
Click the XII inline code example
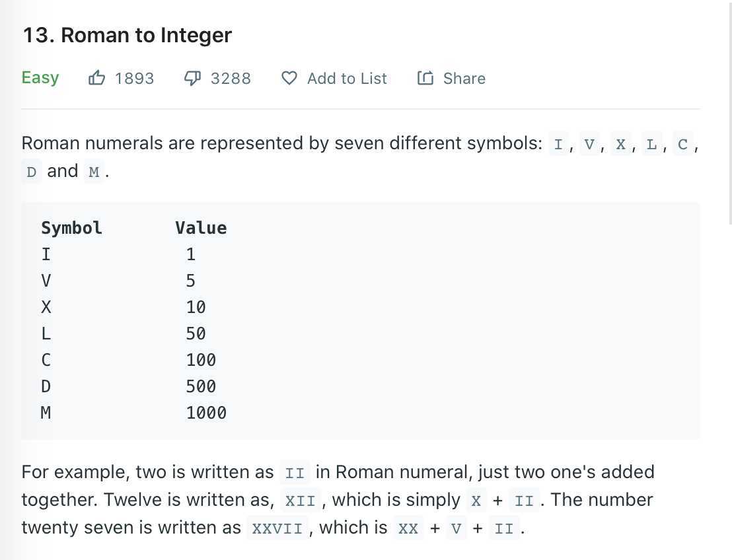[x=300, y=501]
